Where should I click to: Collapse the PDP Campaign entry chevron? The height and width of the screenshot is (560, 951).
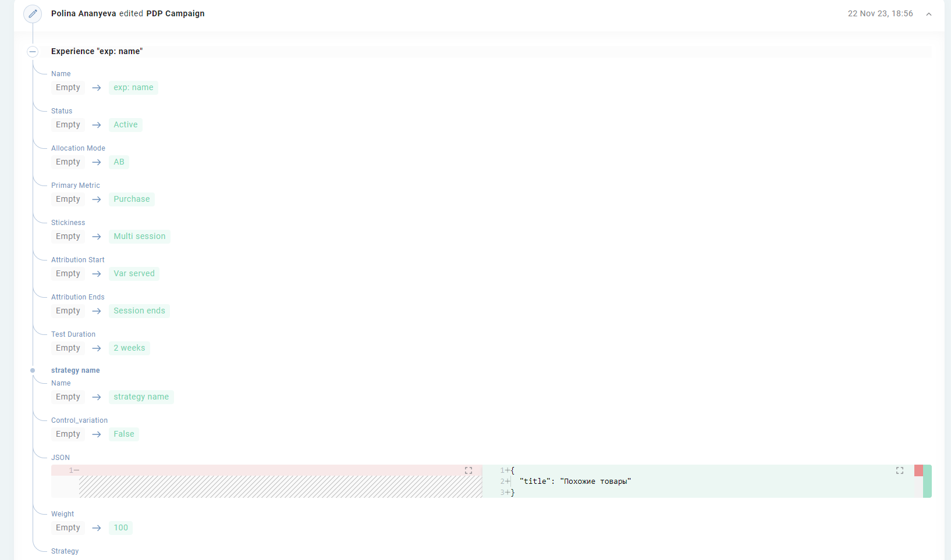929,14
